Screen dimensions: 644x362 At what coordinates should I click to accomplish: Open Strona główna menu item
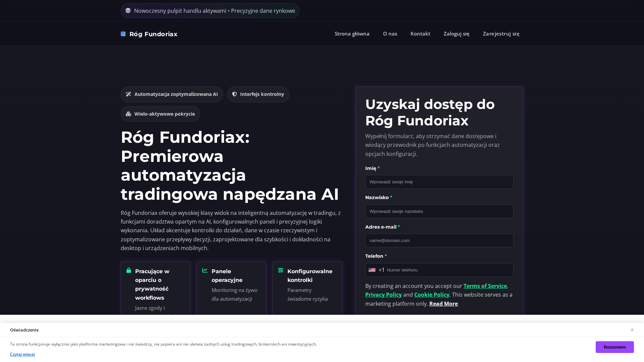(352, 34)
